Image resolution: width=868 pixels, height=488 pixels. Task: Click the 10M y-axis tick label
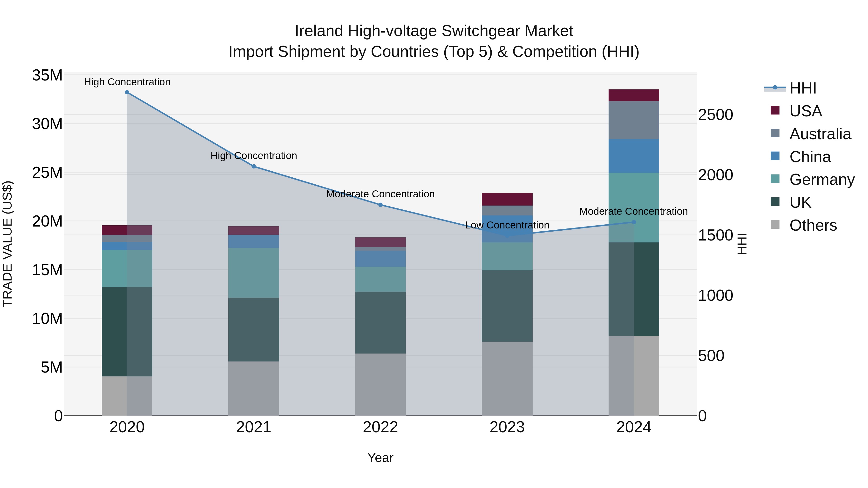pos(47,319)
